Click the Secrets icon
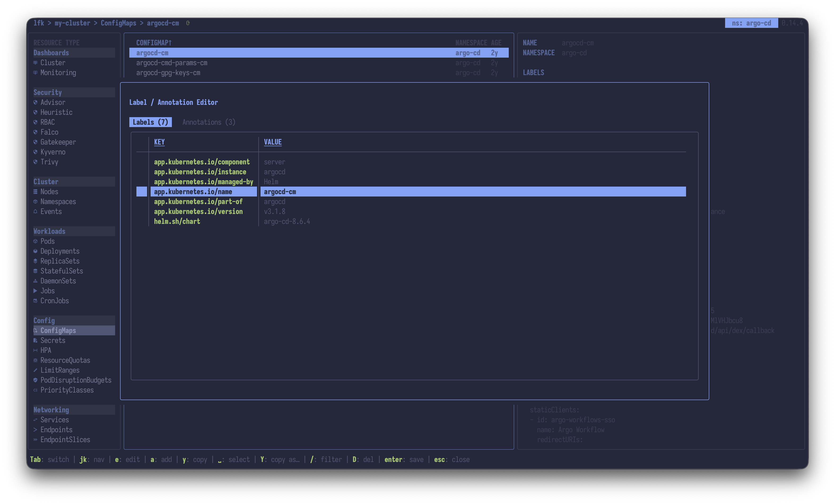835x504 pixels. click(x=35, y=340)
